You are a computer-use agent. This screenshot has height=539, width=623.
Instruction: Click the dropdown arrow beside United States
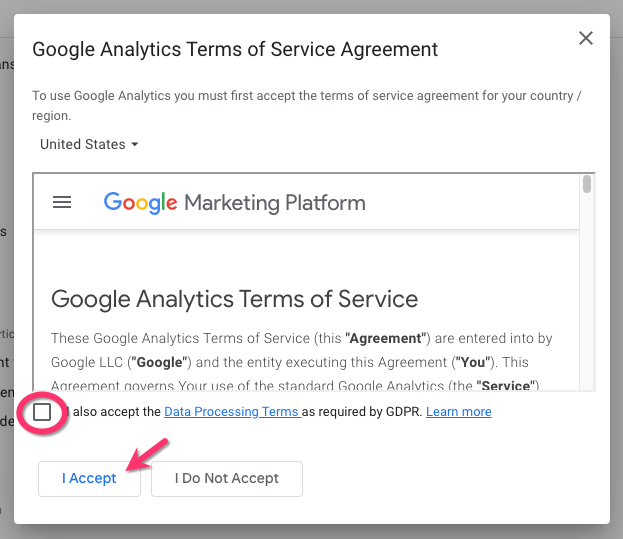pyautogui.click(x=135, y=145)
